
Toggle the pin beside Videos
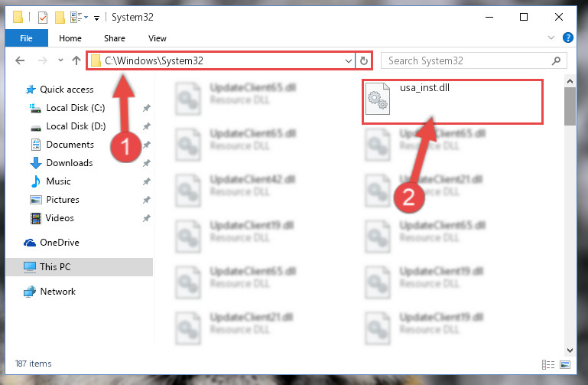tap(146, 218)
